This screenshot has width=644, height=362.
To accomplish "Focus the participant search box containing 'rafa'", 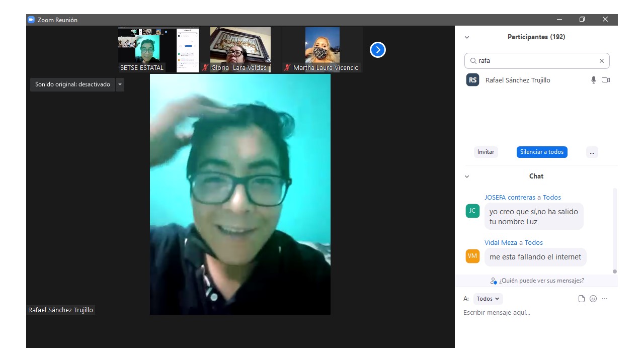I will (x=537, y=61).
